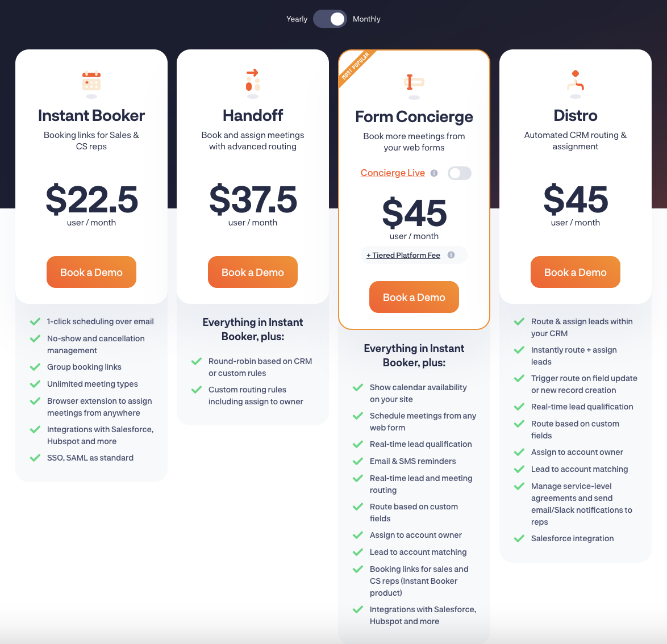
Task: Toggle the Yearly/Monthly billing switch
Action: pos(330,19)
